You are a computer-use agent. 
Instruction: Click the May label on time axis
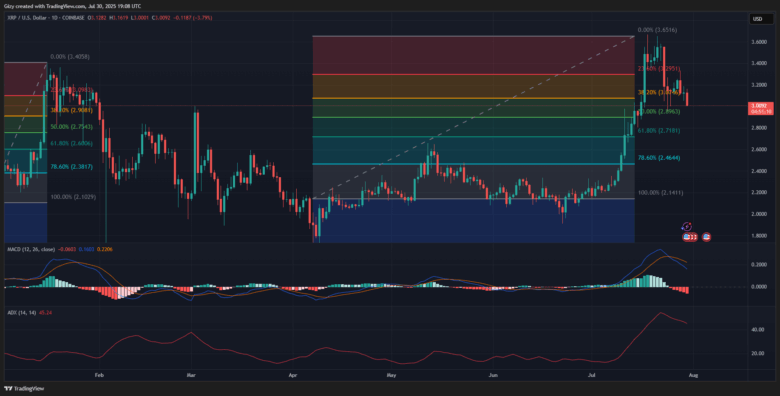[391, 376]
